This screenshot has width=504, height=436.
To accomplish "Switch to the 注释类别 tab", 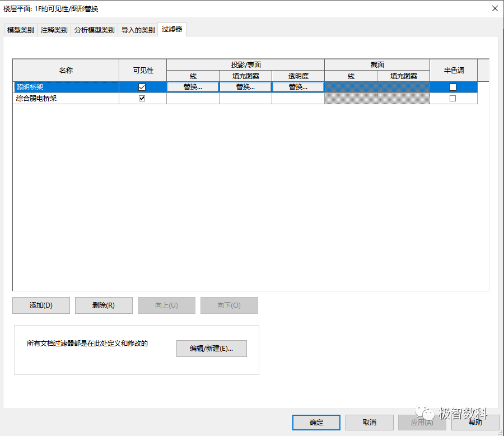I will pos(54,30).
